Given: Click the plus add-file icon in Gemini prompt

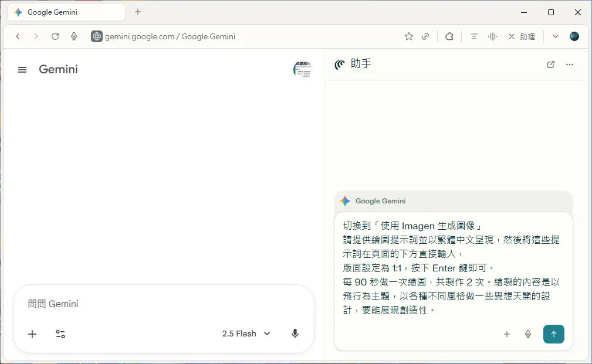Looking at the screenshot, I should click(32, 334).
